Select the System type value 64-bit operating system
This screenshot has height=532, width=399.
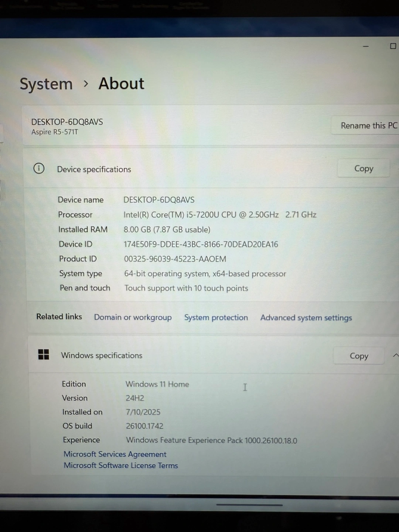point(205,274)
